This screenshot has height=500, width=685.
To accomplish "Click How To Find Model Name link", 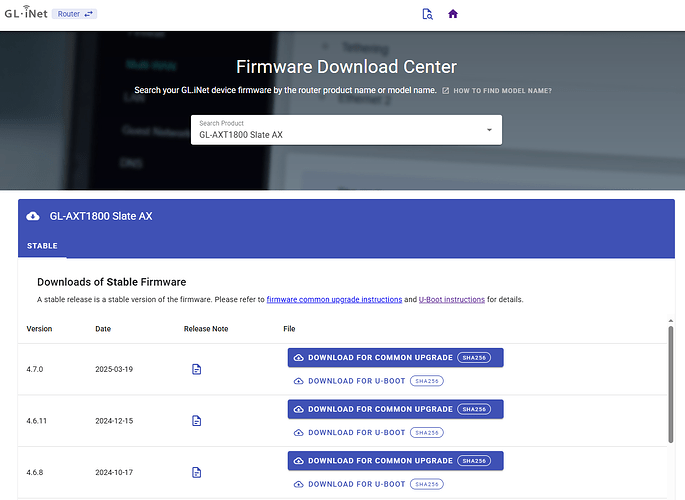I will pos(503,91).
